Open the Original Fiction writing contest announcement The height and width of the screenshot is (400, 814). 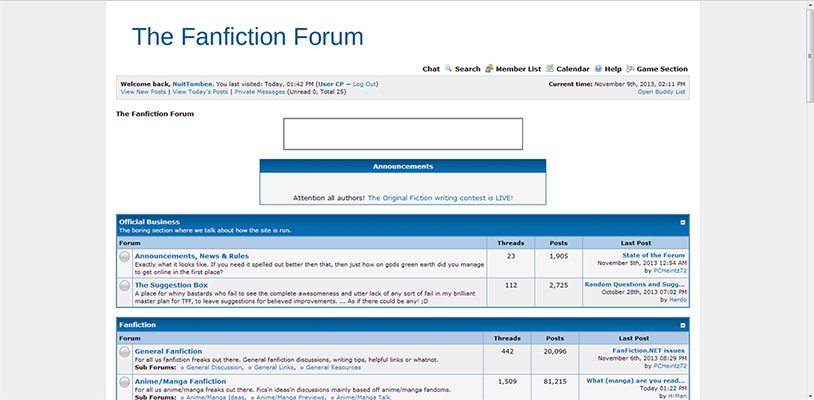point(440,198)
